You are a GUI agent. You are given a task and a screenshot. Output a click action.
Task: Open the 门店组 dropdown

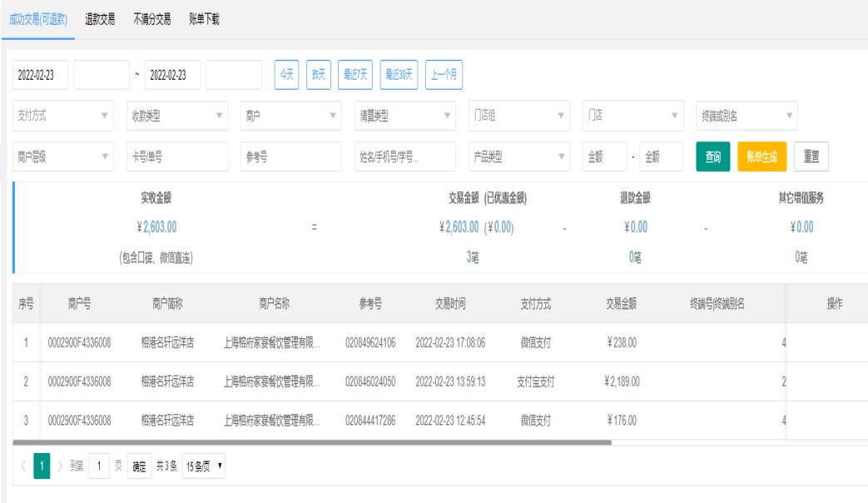pyautogui.click(x=518, y=116)
